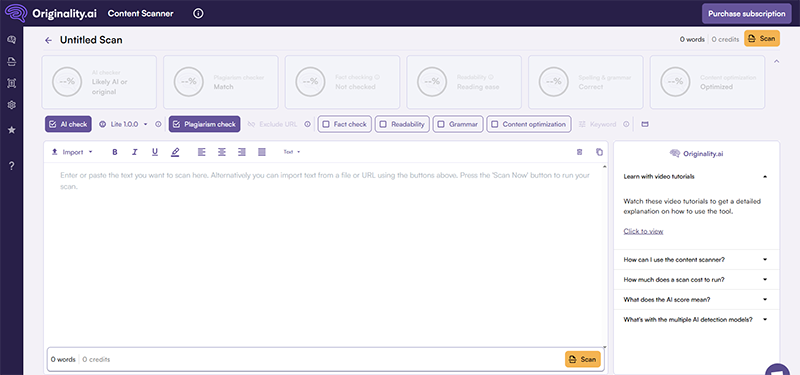Open the chat bubble in the bottom corner

[778, 369]
